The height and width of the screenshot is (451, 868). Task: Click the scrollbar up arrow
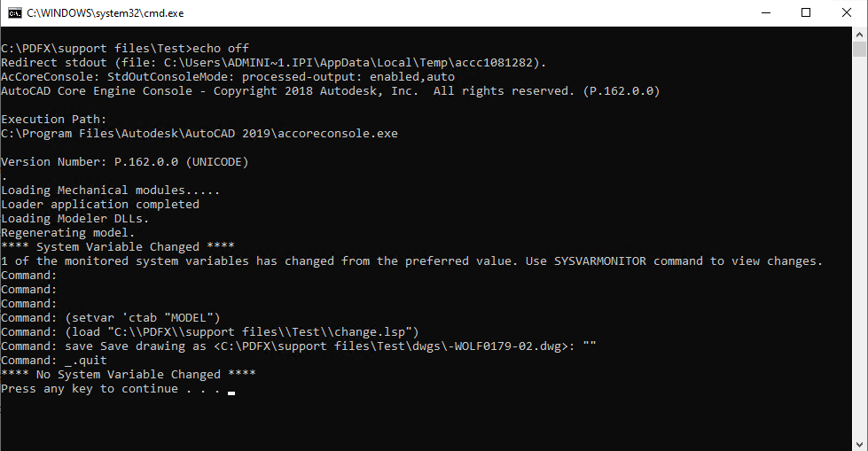860,35
